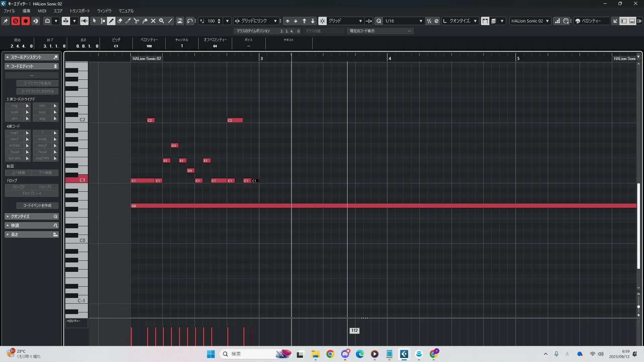This screenshot has height=362, width=644.
Task: Select the Split scissors tool
Action: [137, 21]
